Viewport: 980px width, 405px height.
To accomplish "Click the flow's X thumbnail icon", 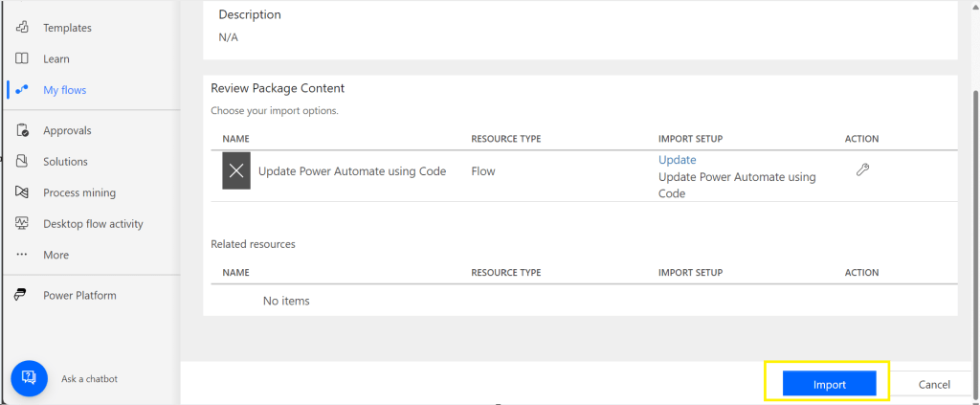I will (236, 170).
